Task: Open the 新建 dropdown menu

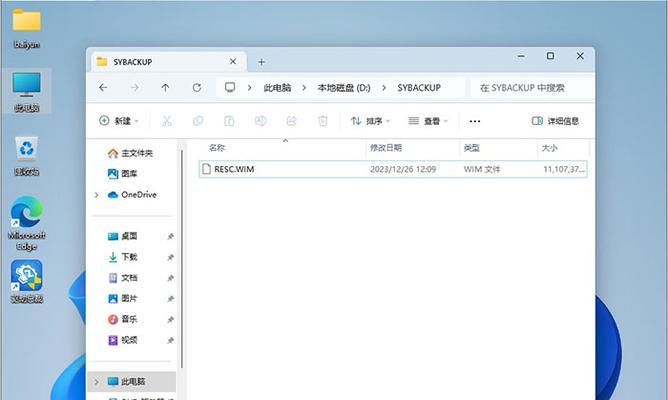Action: [119, 121]
